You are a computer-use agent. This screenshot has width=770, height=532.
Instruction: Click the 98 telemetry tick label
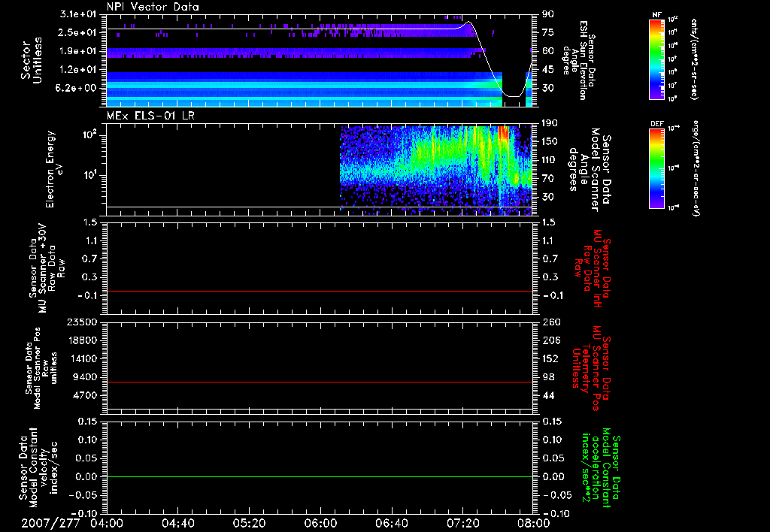coord(547,377)
